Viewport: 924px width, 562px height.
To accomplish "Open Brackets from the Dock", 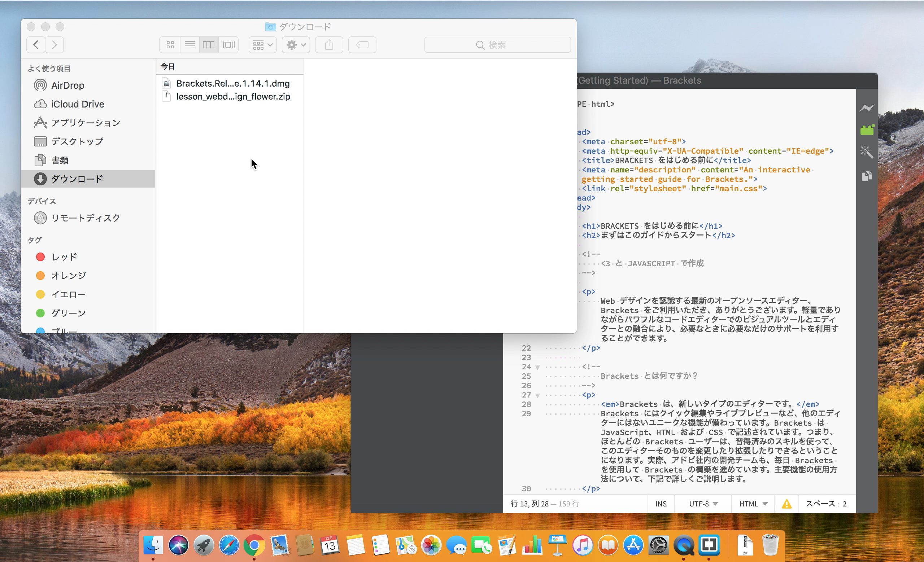I will pyautogui.click(x=709, y=545).
